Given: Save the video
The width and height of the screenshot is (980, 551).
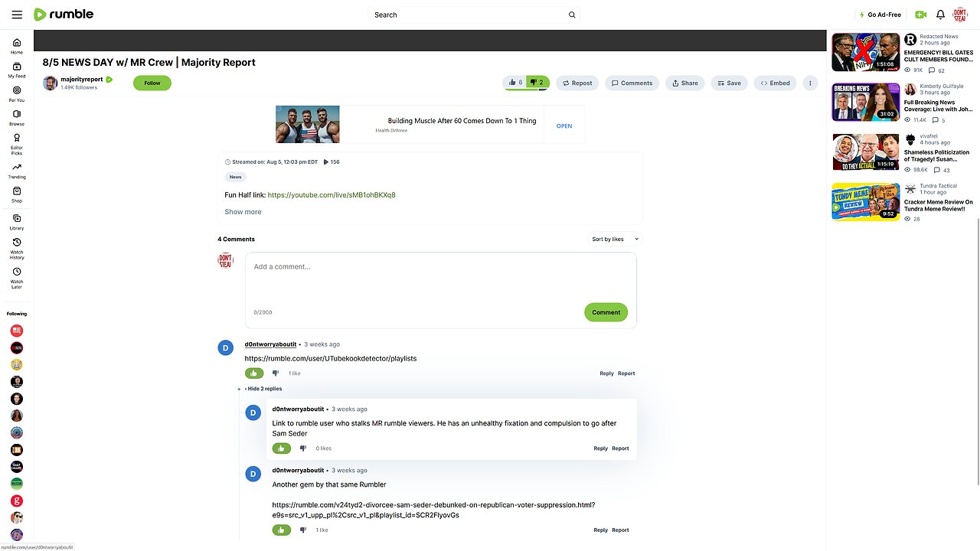Looking at the screenshot, I should click(729, 83).
